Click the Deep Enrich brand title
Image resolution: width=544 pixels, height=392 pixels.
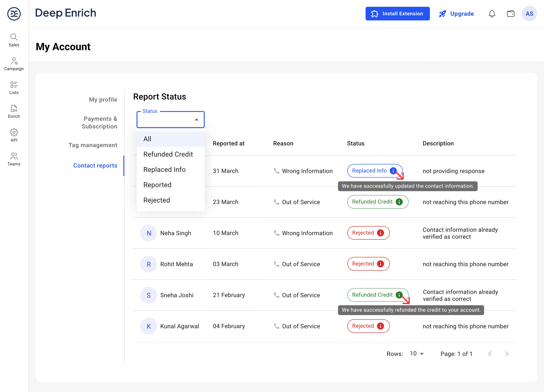tap(65, 13)
